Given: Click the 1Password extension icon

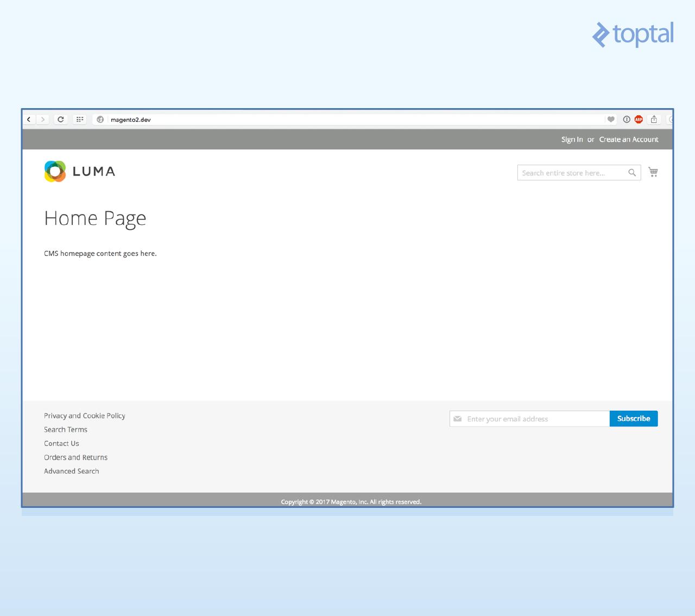Looking at the screenshot, I should 626,119.
